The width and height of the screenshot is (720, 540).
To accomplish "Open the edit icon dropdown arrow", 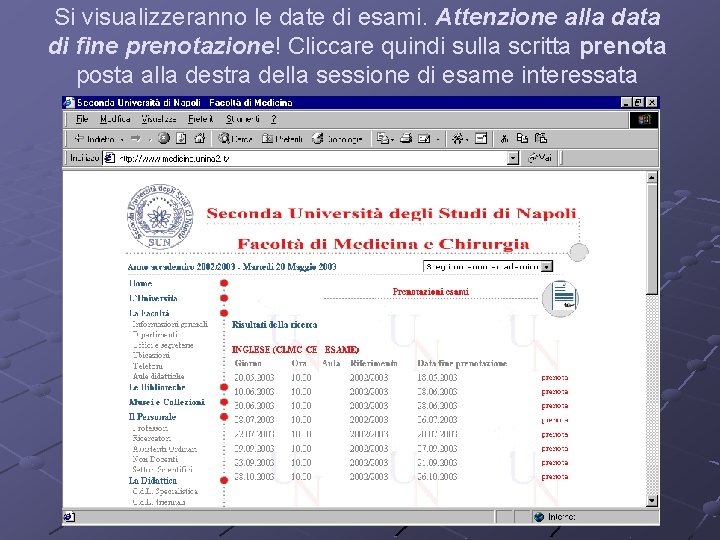I will point(438,139).
